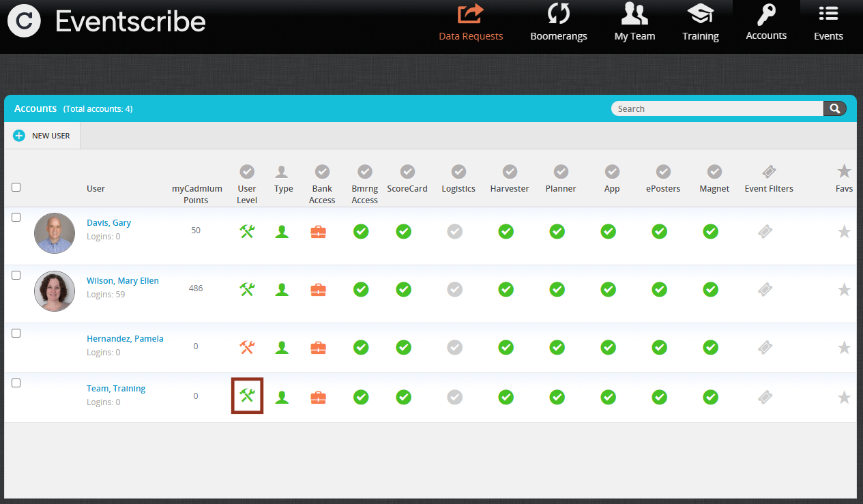The width and height of the screenshot is (863, 504).
Task: Click the ePosters header check icon
Action: click(x=663, y=171)
